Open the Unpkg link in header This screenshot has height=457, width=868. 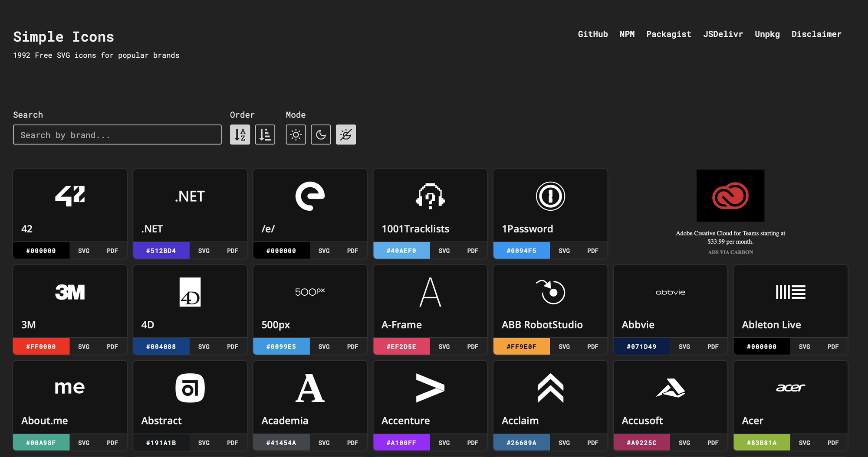point(767,34)
